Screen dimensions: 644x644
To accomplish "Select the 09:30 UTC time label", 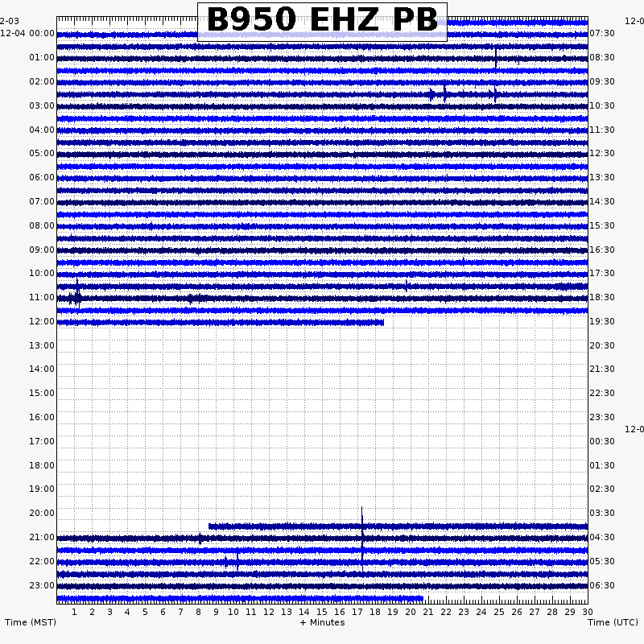I will (602, 82).
